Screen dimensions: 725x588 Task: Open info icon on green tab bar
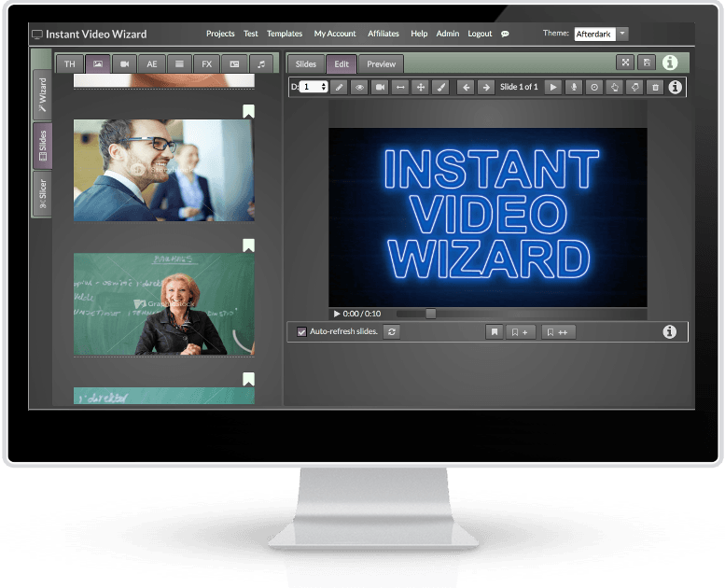tap(670, 63)
